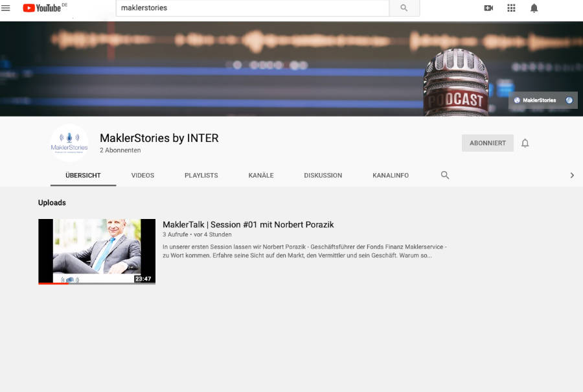This screenshot has width=583, height=392.
Task: Open the YouTube hamburger guide menu
Action: pos(6,8)
